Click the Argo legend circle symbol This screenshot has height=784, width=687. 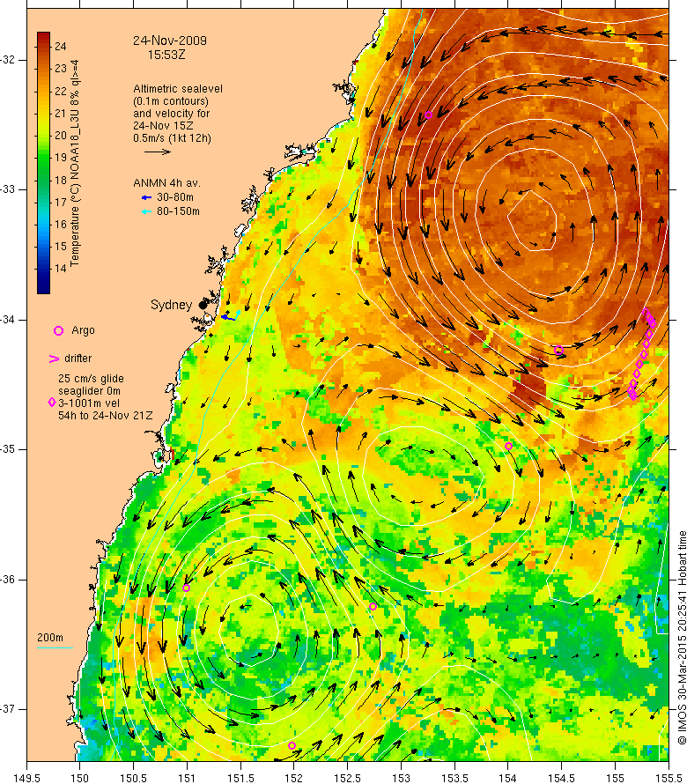[58, 330]
